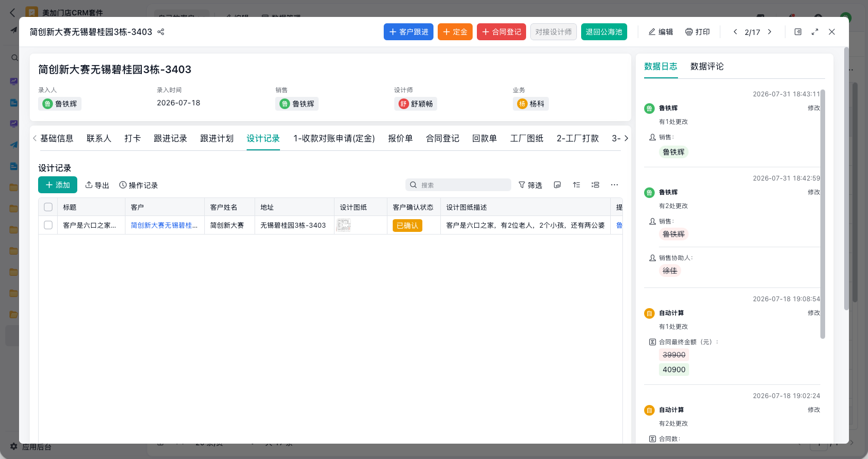The width and height of the screenshot is (868, 459).
Task: Click the 杨科 business tag
Action: (531, 104)
